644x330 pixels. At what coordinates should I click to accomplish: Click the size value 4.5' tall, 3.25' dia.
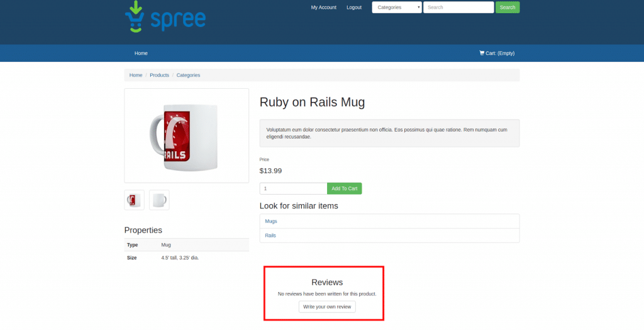180,258
